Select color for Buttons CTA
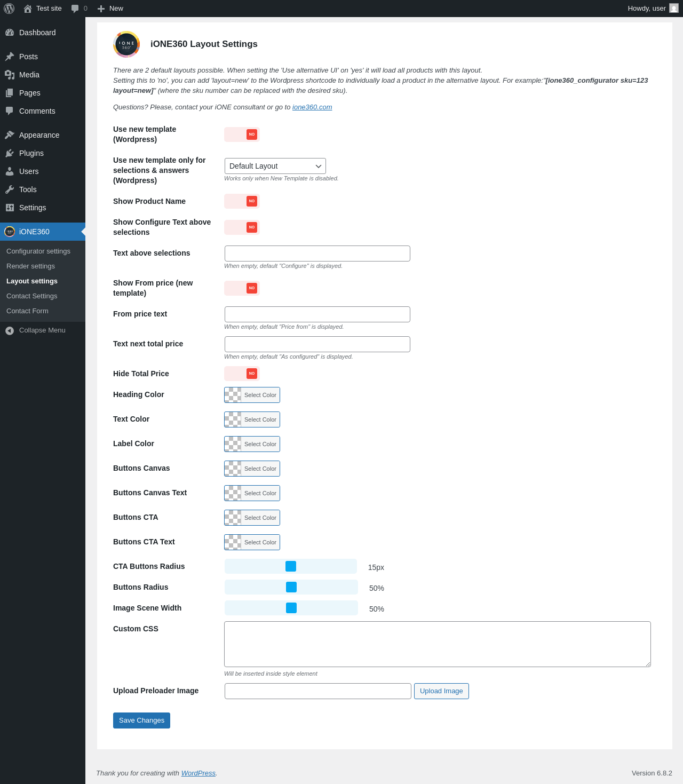The width and height of the screenshot is (683, 784). 252,518
